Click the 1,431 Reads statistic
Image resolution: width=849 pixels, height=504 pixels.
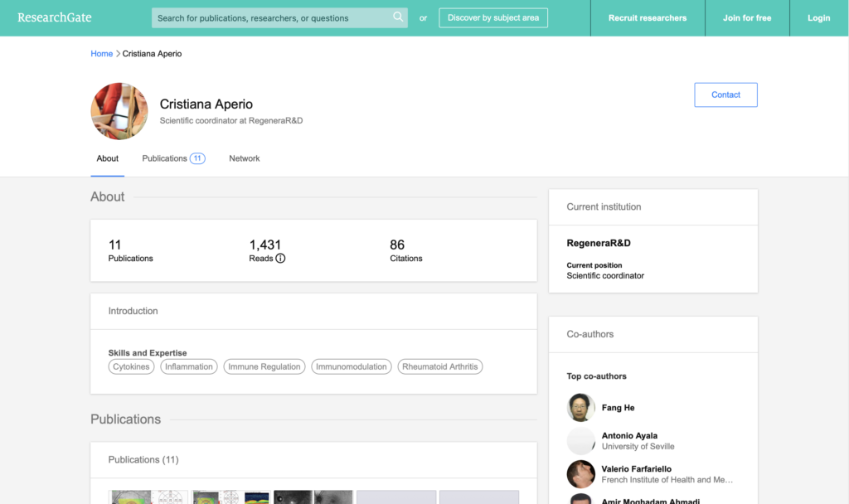tap(267, 250)
